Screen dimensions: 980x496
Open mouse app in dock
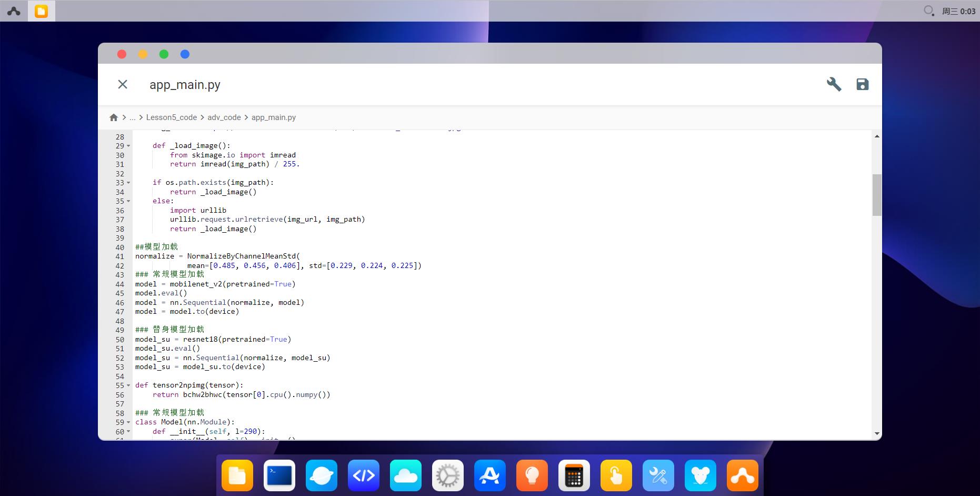[701, 475]
